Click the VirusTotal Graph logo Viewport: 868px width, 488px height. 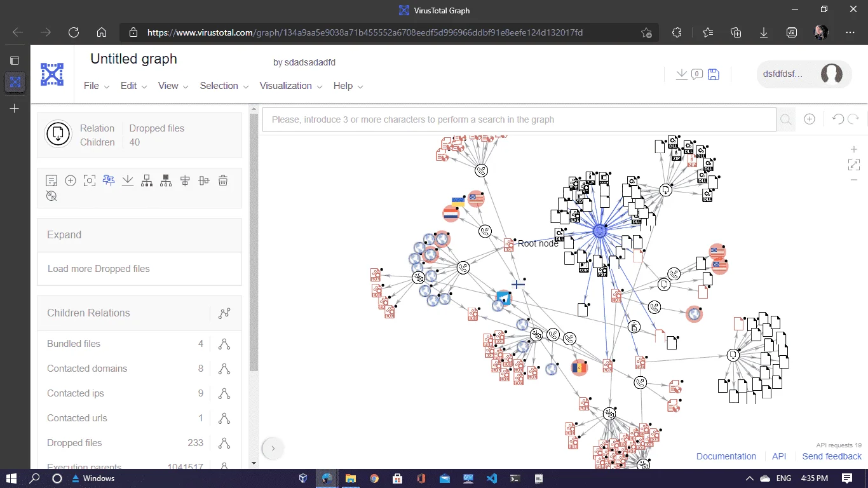[52, 74]
